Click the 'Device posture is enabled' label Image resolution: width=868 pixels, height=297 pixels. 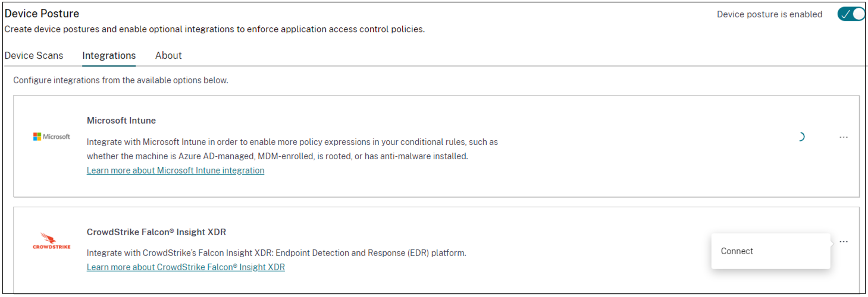tap(769, 14)
